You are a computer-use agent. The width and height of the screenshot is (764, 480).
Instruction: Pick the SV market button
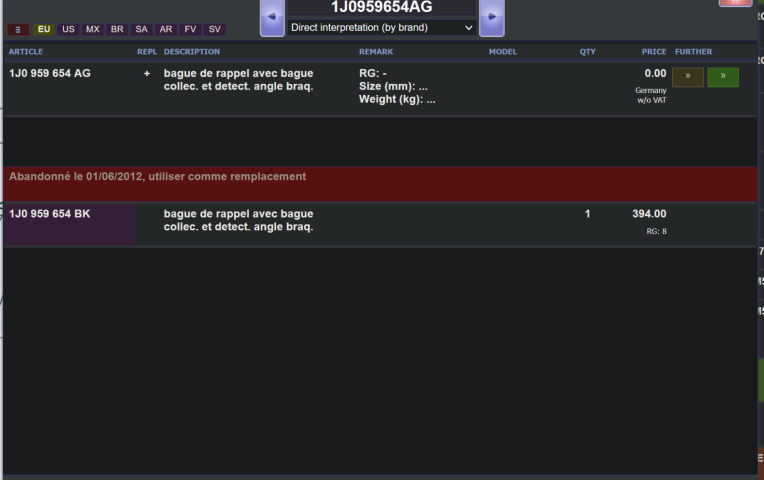[214, 30]
